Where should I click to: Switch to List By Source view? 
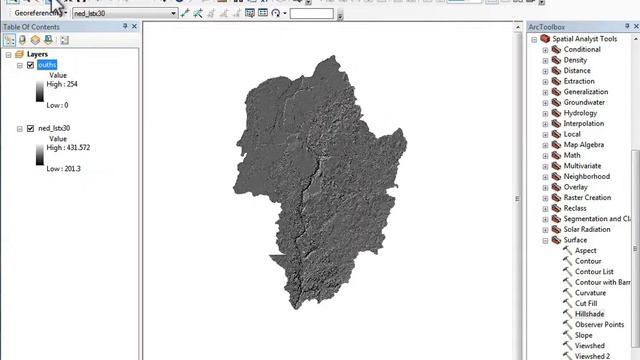[22, 40]
